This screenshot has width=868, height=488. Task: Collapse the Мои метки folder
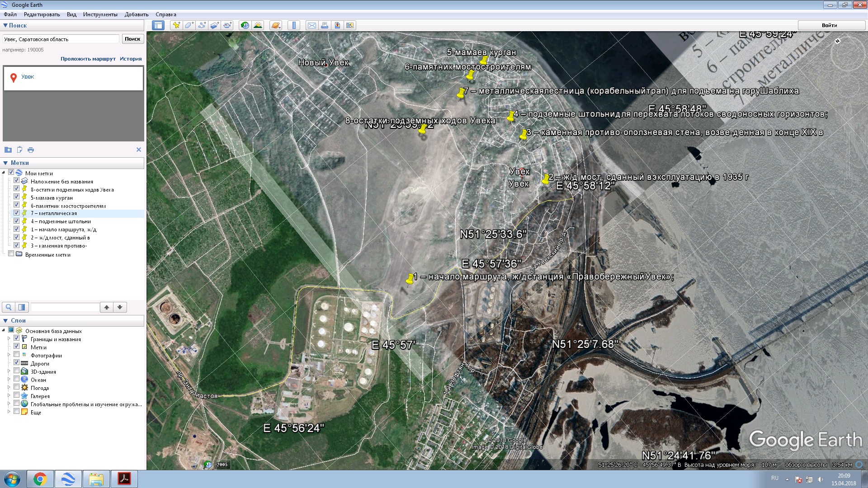[x=4, y=173]
